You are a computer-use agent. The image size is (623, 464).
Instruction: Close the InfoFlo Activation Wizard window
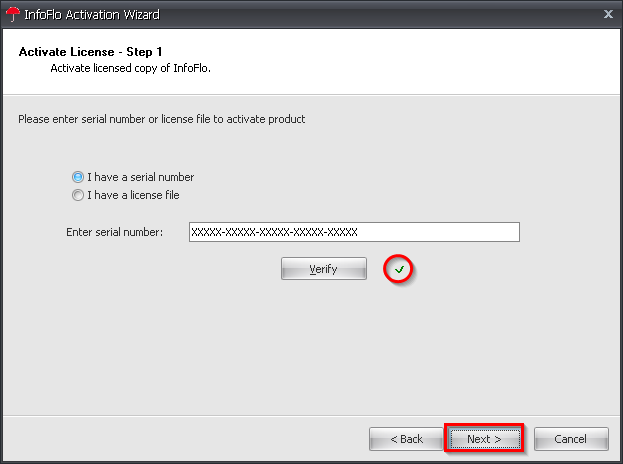point(608,14)
